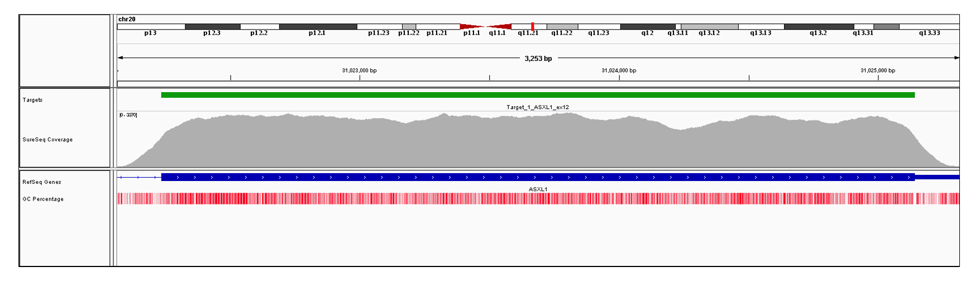Click the p12.1 cytoband
Screen dimensions: 980x281
tap(318, 27)
